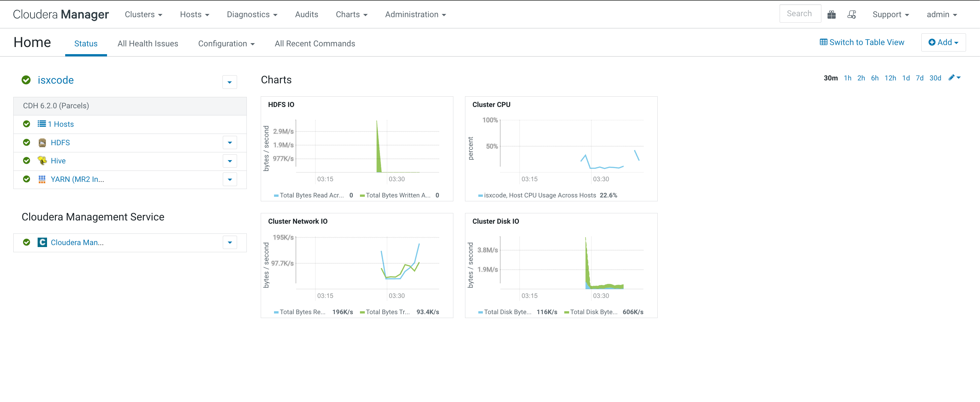This screenshot has width=980, height=402.
Task: Click the Hive health status checkmark
Action: pos(27,160)
